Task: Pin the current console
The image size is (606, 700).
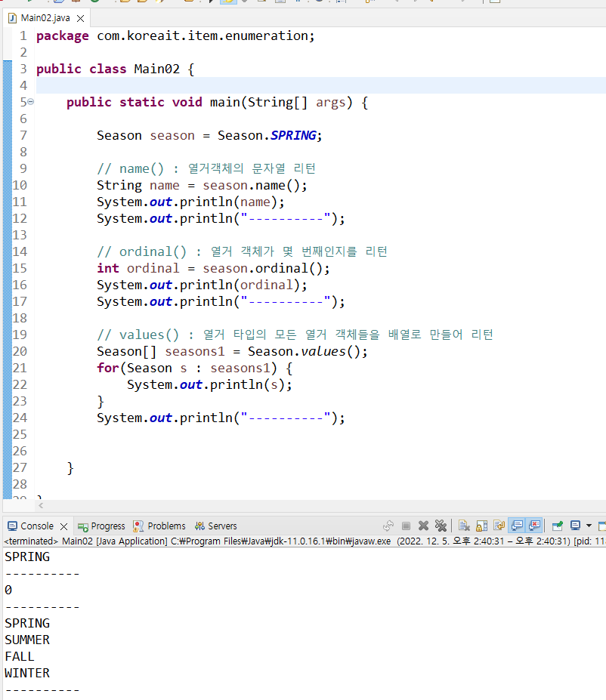Action: (x=558, y=526)
